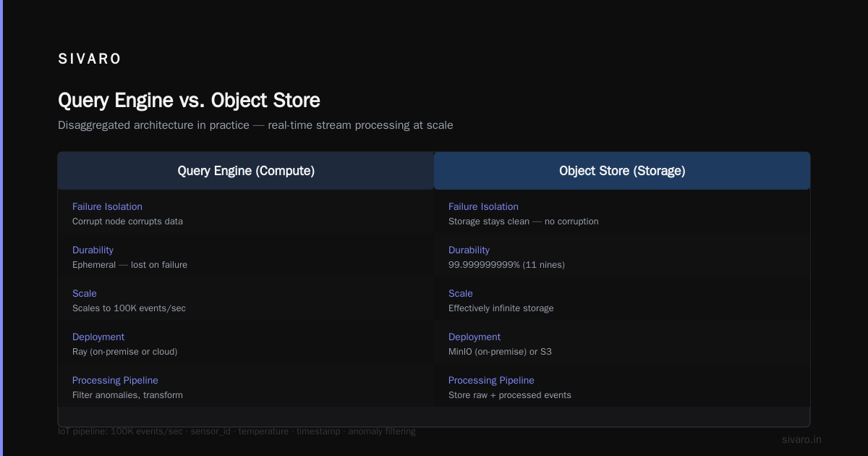Click the Query Engine vs. Object Store title
Viewport: 868px width, 456px height.
click(189, 100)
